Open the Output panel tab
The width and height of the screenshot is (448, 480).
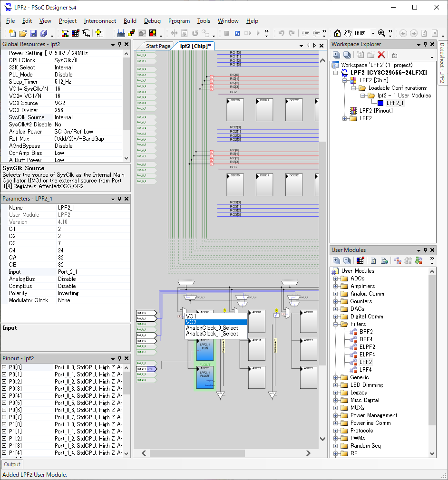click(x=12, y=464)
